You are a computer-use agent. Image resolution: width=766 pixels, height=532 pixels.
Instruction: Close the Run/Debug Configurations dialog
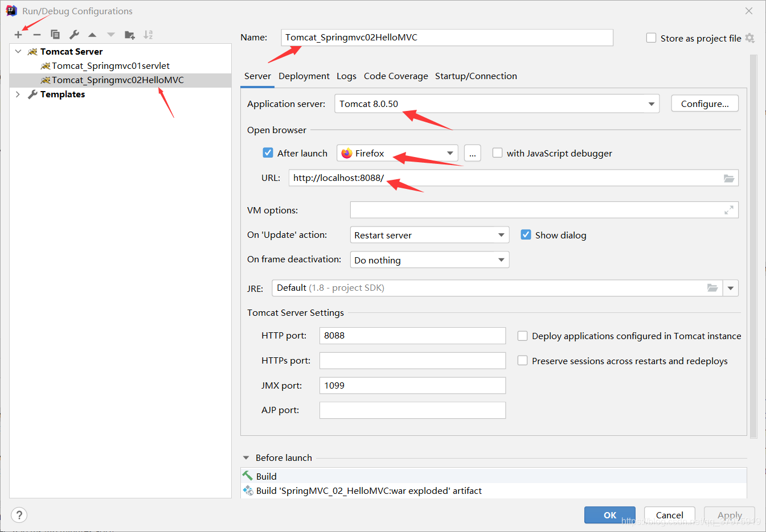pos(749,11)
